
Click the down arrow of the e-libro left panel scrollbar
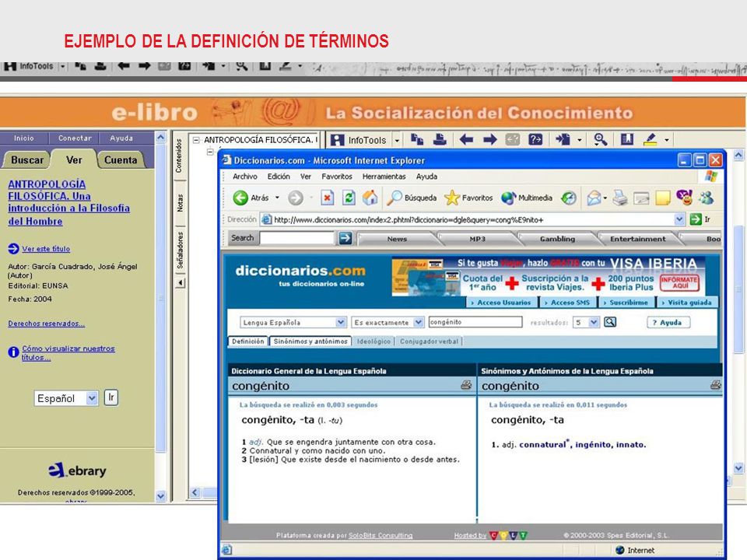click(160, 495)
